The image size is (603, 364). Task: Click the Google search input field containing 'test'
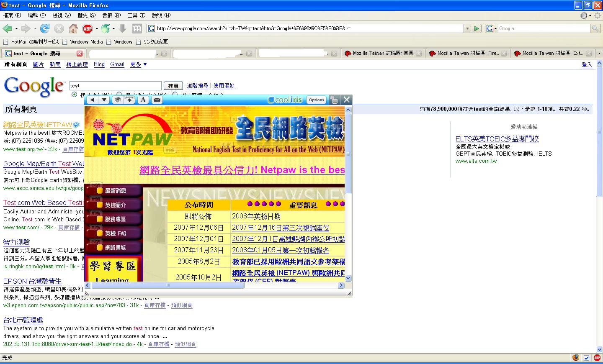click(x=115, y=86)
